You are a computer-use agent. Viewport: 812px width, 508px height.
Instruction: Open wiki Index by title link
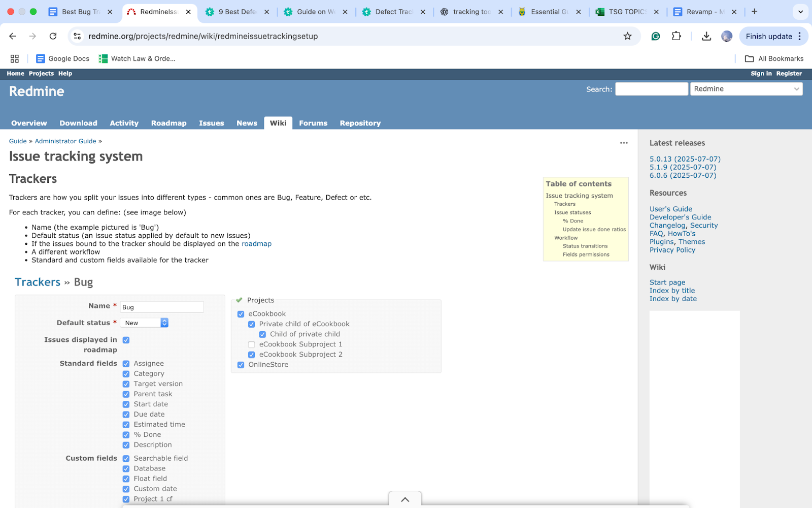(672, 291)
